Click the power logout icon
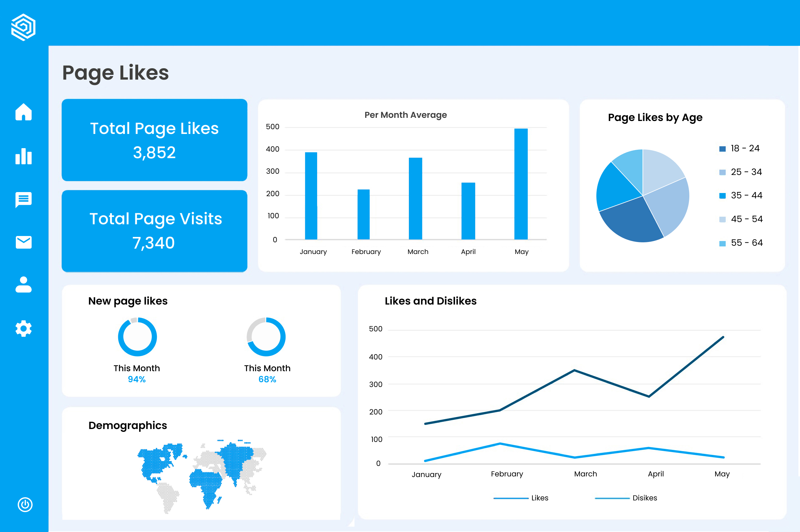 coord(25,505)
